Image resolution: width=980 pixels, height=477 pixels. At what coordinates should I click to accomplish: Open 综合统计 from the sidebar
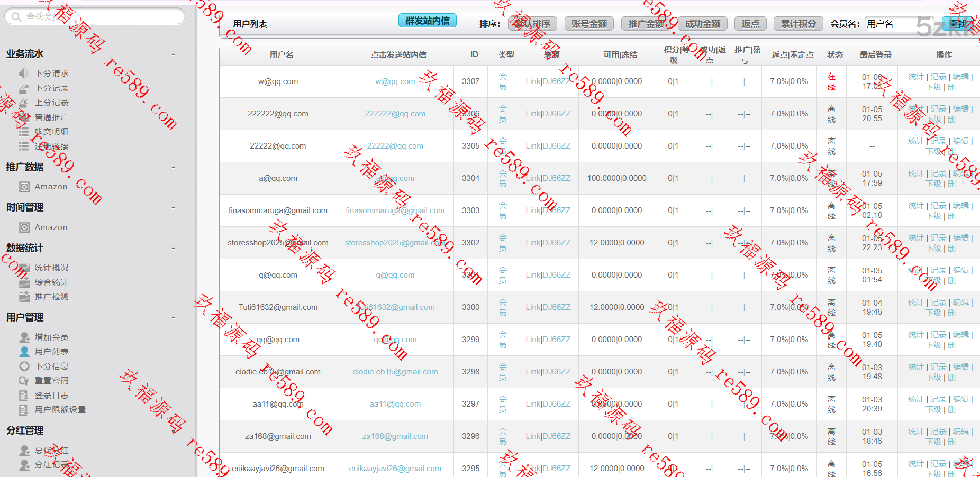[51, 282]
